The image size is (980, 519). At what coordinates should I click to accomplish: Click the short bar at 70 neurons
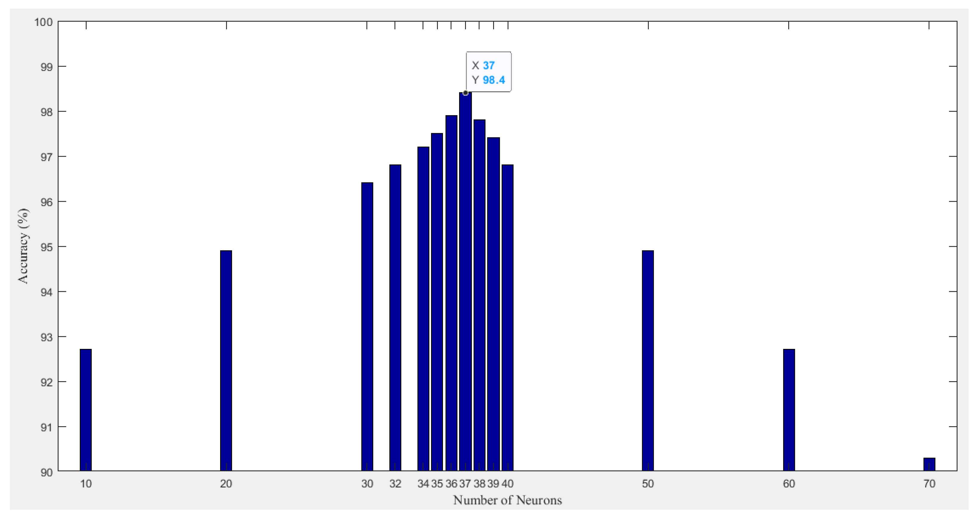pos(930,464)
